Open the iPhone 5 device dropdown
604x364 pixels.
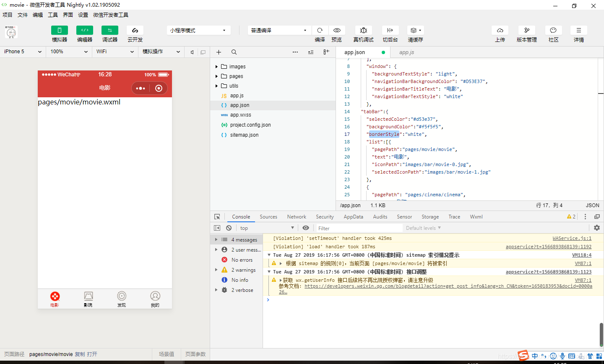coord(23,52)
